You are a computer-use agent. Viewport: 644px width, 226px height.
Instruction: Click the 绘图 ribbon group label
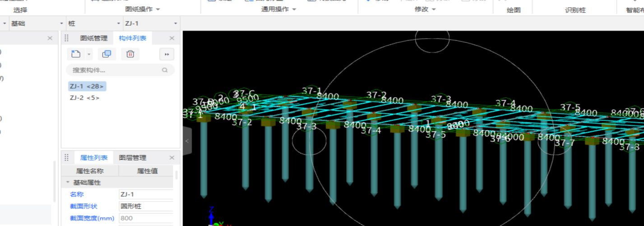514,10
